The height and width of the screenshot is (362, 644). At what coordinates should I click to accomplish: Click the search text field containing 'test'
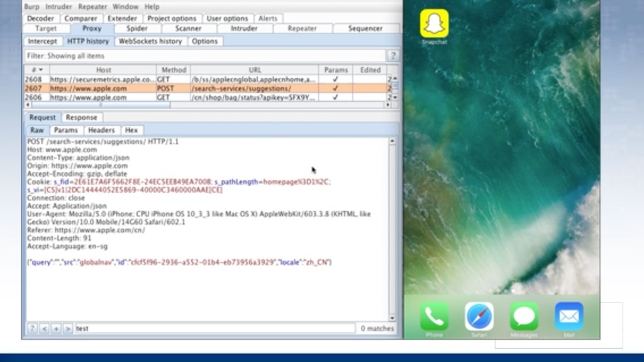pyautogui.click(x=214, y=328)
